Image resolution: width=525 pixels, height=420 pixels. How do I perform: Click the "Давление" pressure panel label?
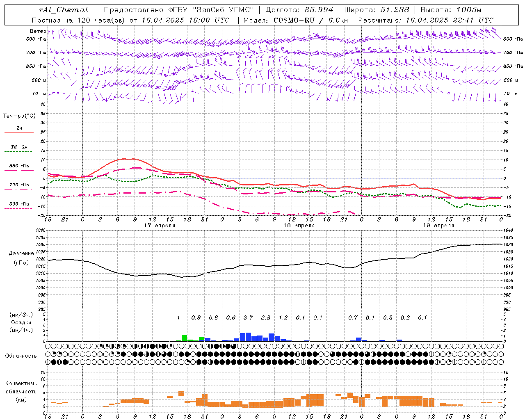click(21, 253)
